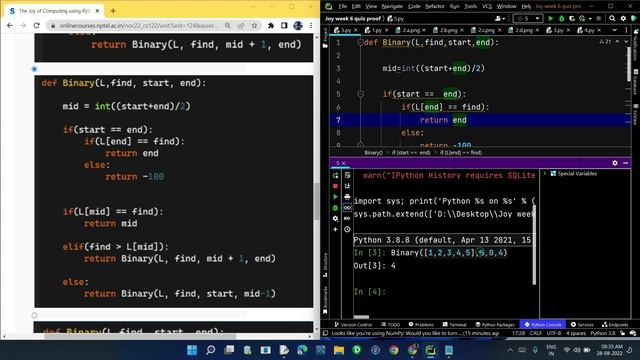Collapse the if(start == end) fold marker
640x360 pixels.
pos(360,94)
